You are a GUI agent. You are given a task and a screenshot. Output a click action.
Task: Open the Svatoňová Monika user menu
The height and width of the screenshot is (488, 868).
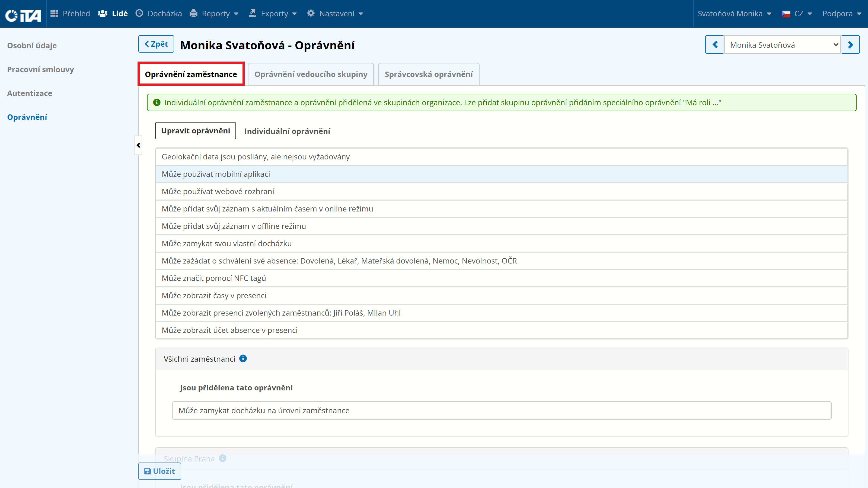point(734,14)
